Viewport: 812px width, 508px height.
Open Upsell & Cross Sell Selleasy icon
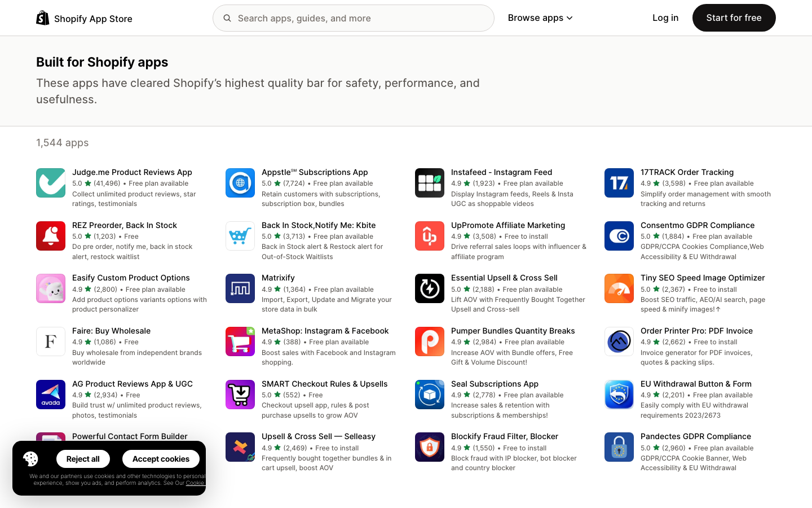tap(240, 447)
